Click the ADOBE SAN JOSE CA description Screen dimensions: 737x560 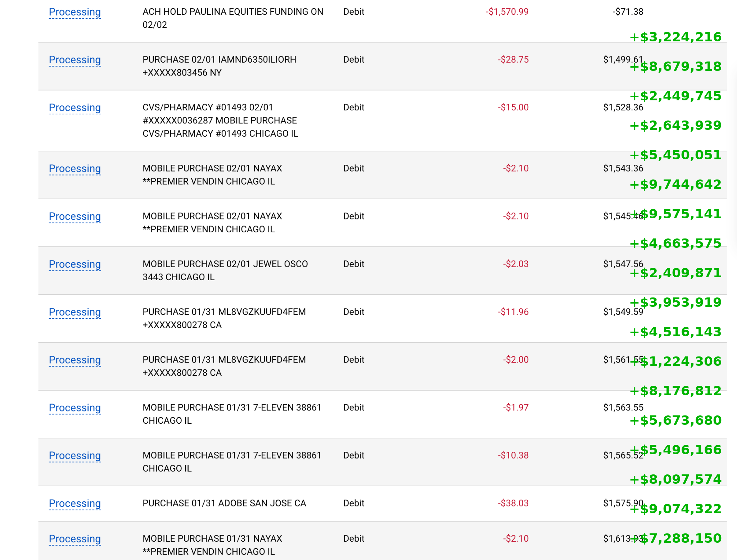tap(224, 503)
